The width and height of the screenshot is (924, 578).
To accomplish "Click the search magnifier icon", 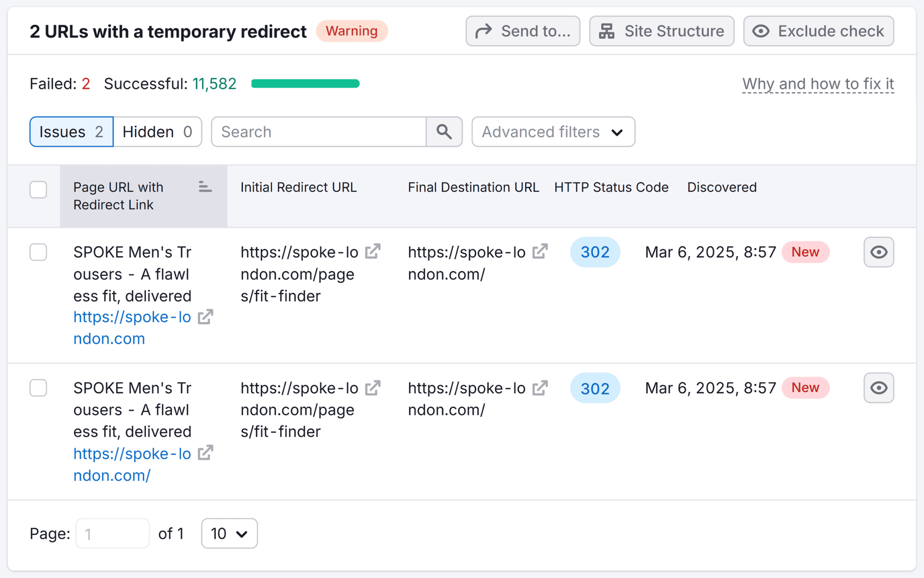I will click(444, 132).
